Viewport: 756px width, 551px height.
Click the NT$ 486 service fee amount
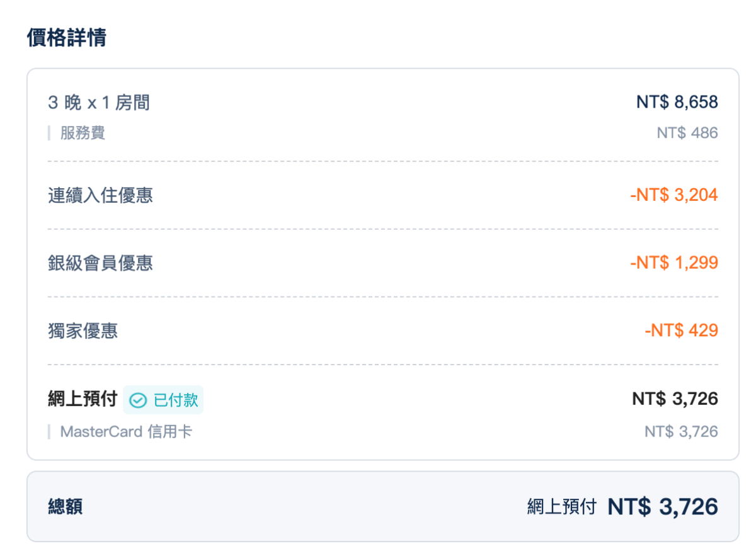[x=687, y=133]
